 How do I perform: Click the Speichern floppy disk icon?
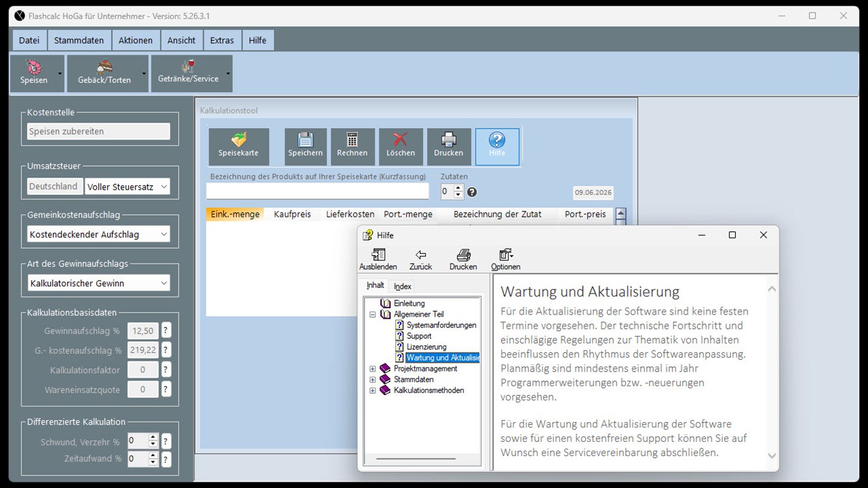pyautogui.click(x=305, y=146)
